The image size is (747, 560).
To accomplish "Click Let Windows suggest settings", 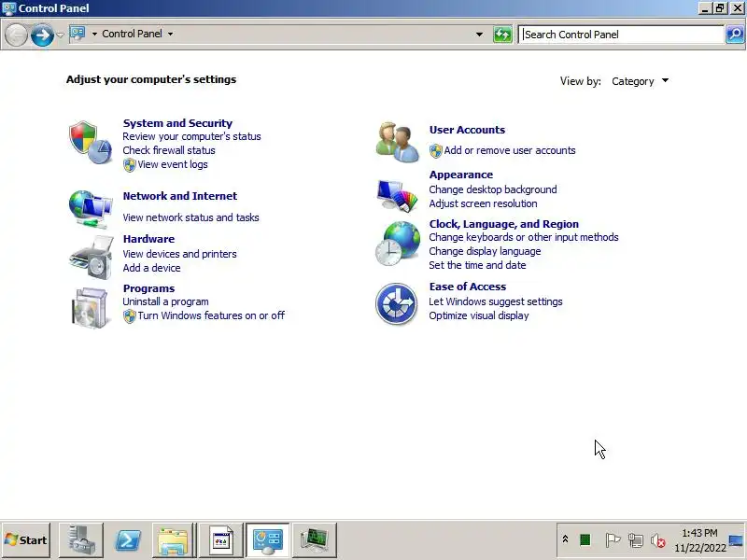I will (496, 301).
